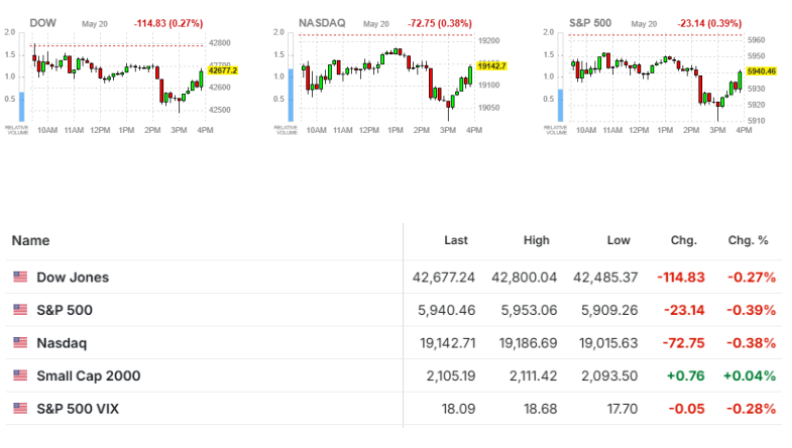
Task: Click the blue relative volume bar on S&P 500 chart
Action: 561,105
